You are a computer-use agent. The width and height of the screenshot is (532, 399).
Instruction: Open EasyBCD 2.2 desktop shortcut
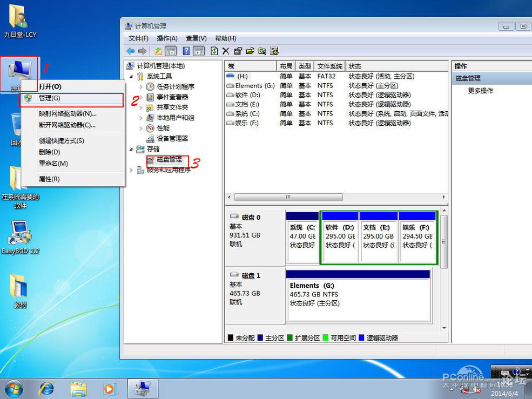point(20,238)
